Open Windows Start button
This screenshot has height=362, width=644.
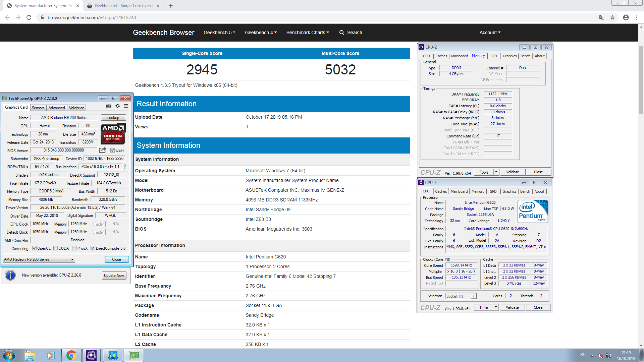9,355
